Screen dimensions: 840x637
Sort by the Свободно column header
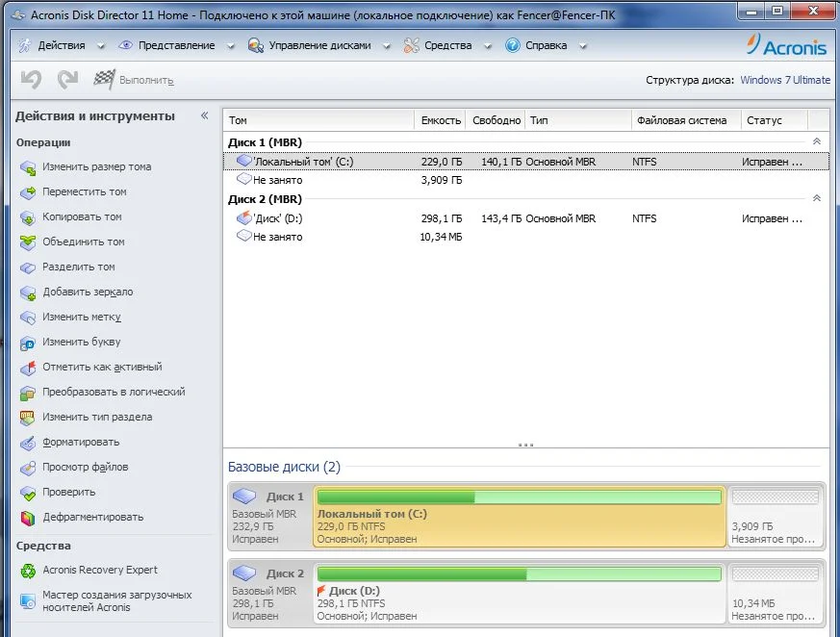click(x=496, y=120)
